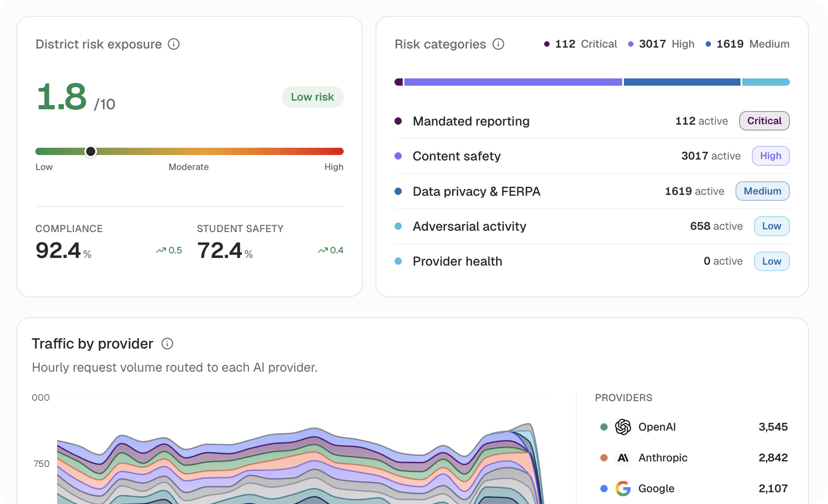Click the risk slider handle dot
The width and height of the screenshot is (828, 504).
point(91,151)
